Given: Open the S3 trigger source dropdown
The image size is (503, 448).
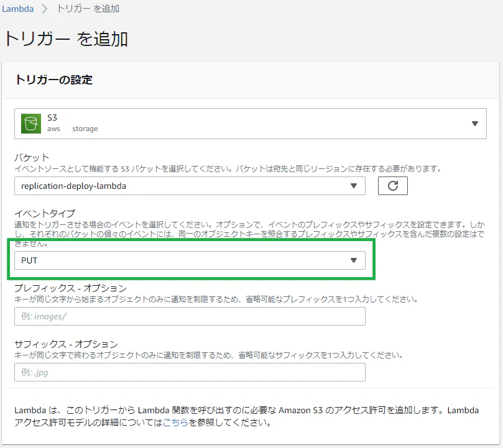Looking at the screenshot, I should (x=250, y=124).
